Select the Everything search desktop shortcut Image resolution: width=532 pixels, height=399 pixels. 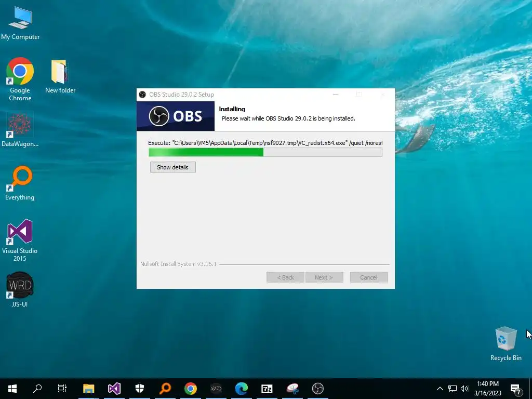tap(20, 183)
